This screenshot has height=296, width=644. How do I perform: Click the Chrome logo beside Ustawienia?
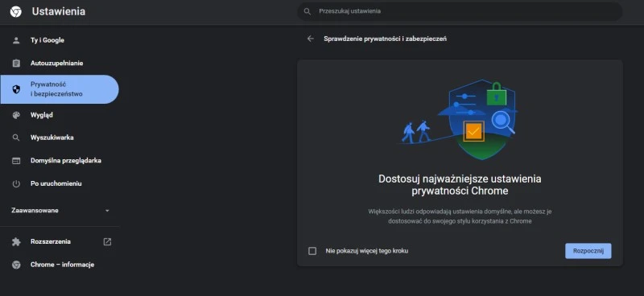click(16, 11)
